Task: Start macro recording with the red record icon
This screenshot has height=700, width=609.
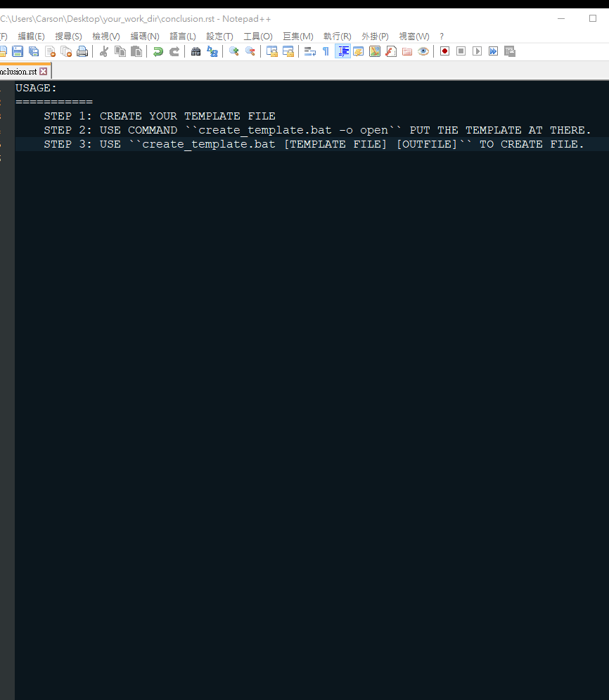Action: pos(444,51)
